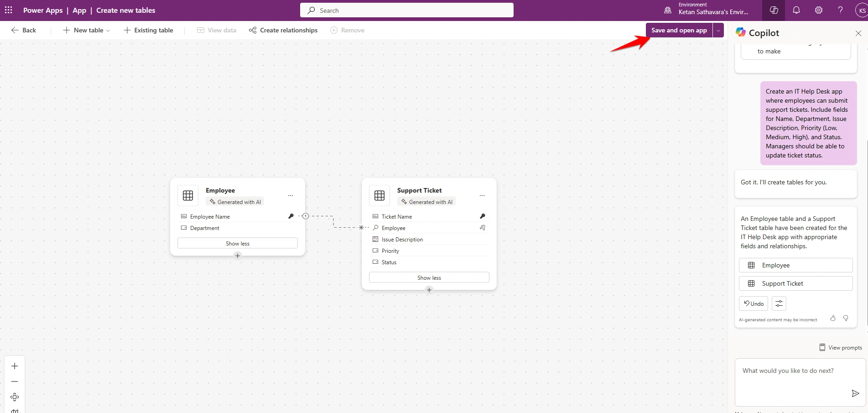Click Generated with AI badge on Support Ticket card

[426, 202]
